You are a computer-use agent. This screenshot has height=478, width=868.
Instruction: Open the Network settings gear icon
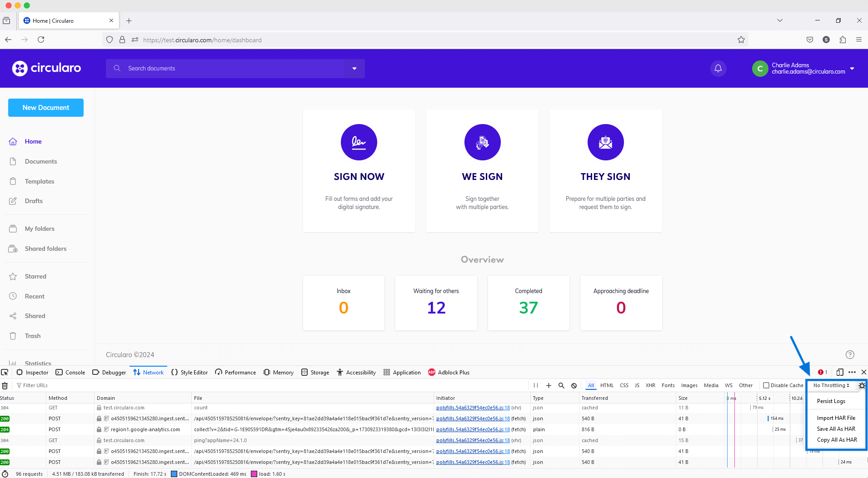(862, 386)
